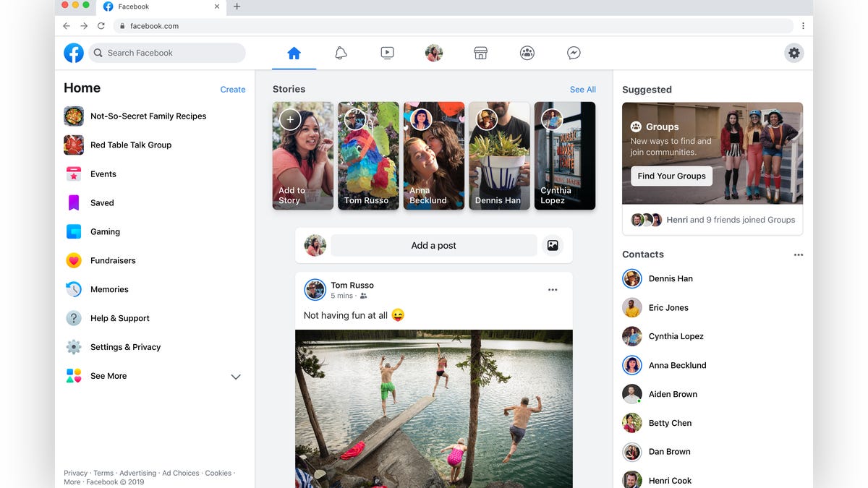The height and width of the screenshot is (488, 868).
Task: Open the Marketplace storefront icon
Action: point(480,52)
